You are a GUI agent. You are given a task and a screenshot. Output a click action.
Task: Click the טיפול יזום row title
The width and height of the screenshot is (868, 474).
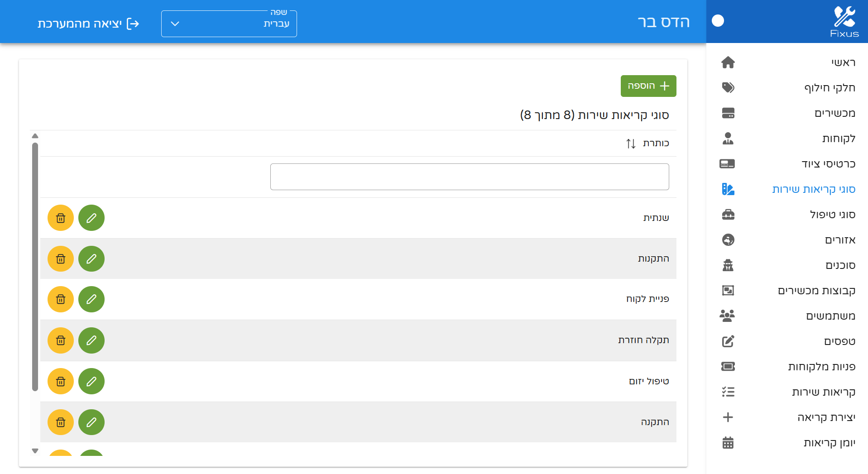(x=649, y=382)
